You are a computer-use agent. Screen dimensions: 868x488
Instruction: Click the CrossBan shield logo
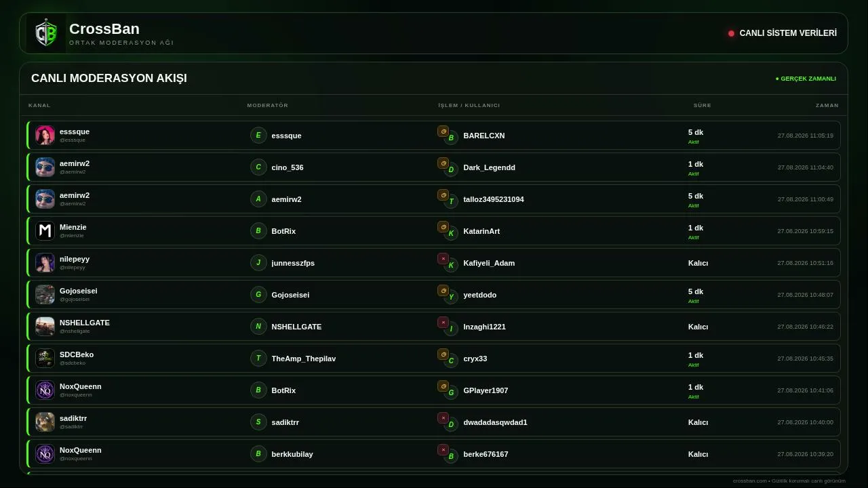[46, 33]
